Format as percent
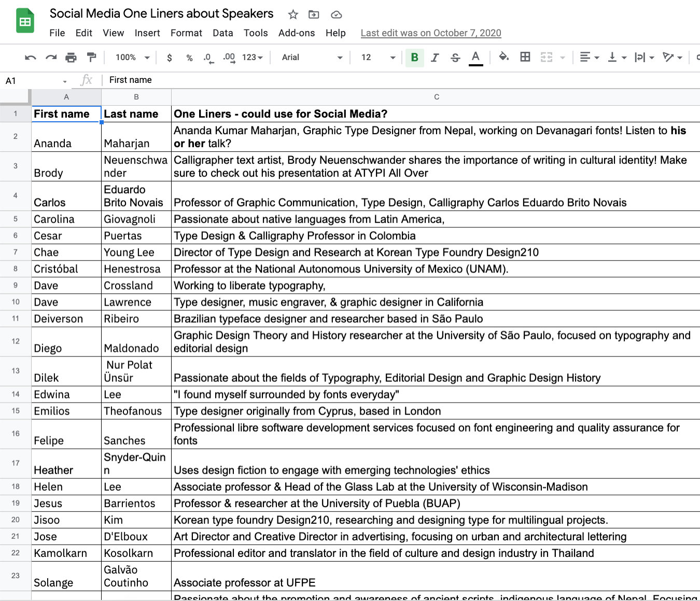 (189, 58)
